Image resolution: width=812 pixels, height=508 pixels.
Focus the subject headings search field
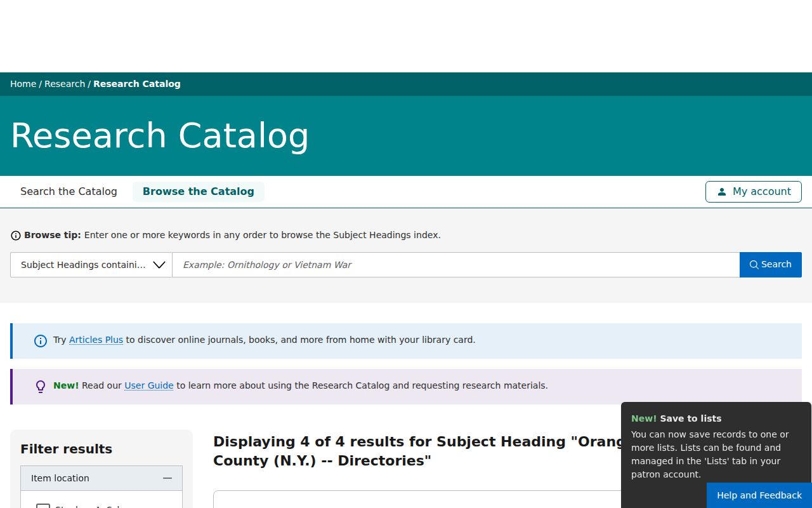tap(456, 265)
